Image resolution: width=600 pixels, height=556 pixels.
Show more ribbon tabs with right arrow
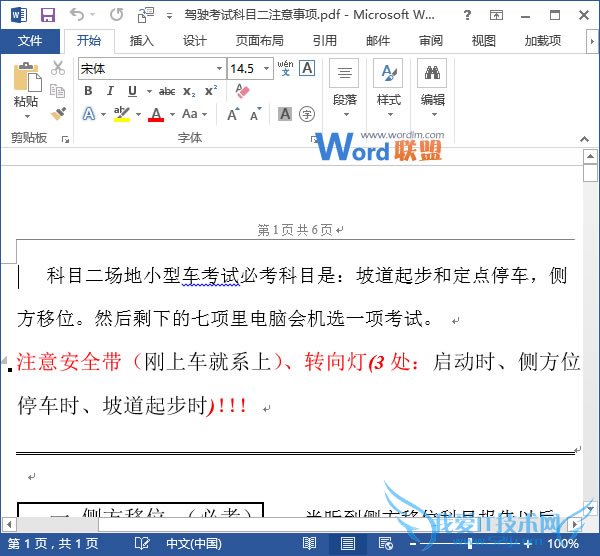coord(592,41)
